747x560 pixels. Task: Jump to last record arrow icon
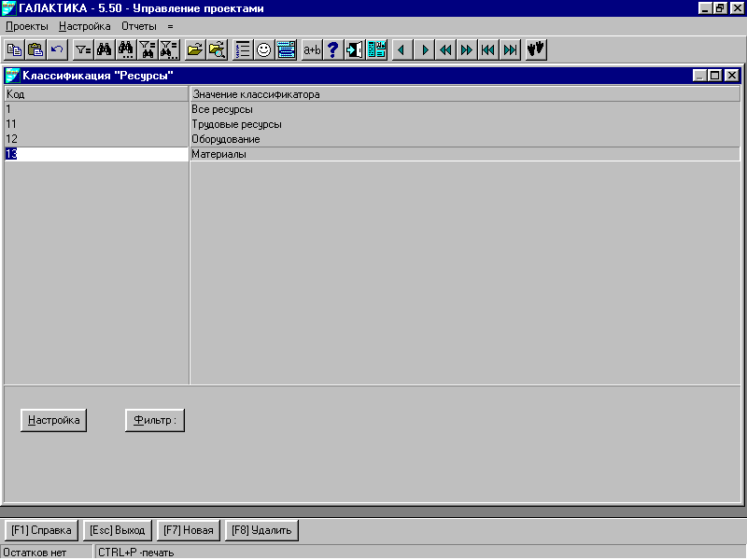click(x=510, y=49)
